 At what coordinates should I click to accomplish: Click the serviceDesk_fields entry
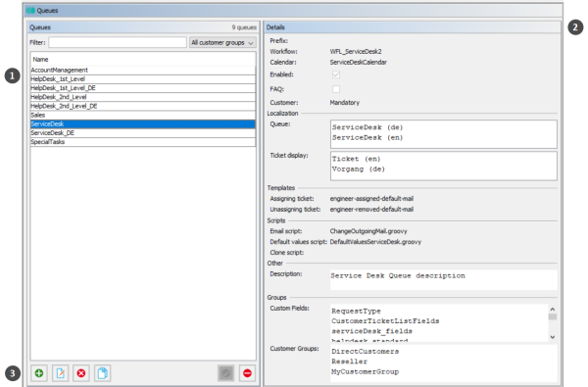pos(372,331)
